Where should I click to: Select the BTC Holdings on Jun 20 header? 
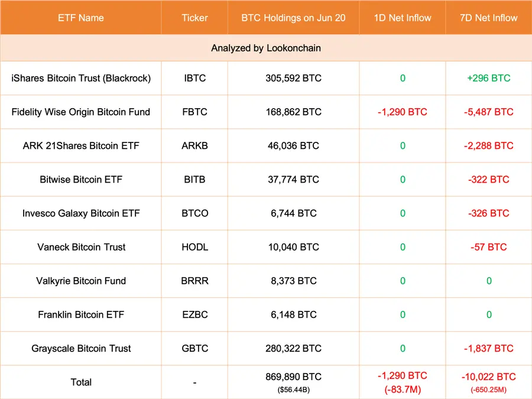[x=293, y=18]
